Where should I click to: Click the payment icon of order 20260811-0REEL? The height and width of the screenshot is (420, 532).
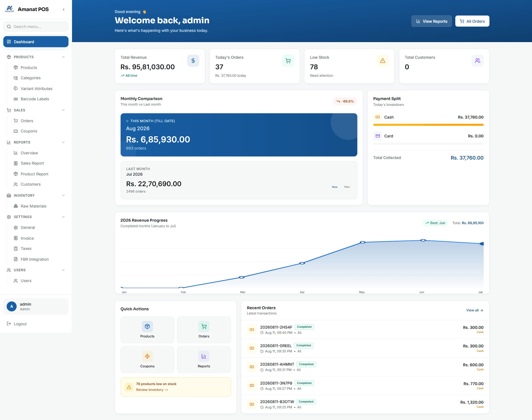coord(252,348)
